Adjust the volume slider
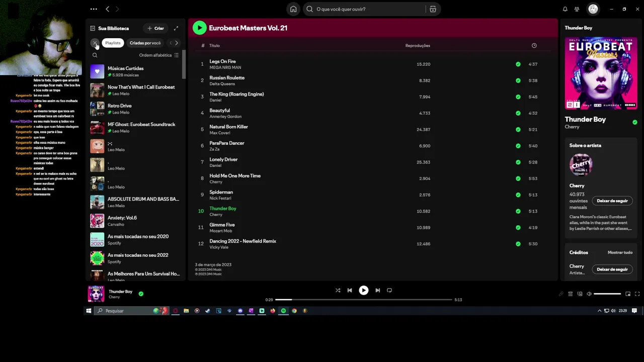The height and width of the screenshot is (362, 644). pyautogui.click(x=607, y=294)
